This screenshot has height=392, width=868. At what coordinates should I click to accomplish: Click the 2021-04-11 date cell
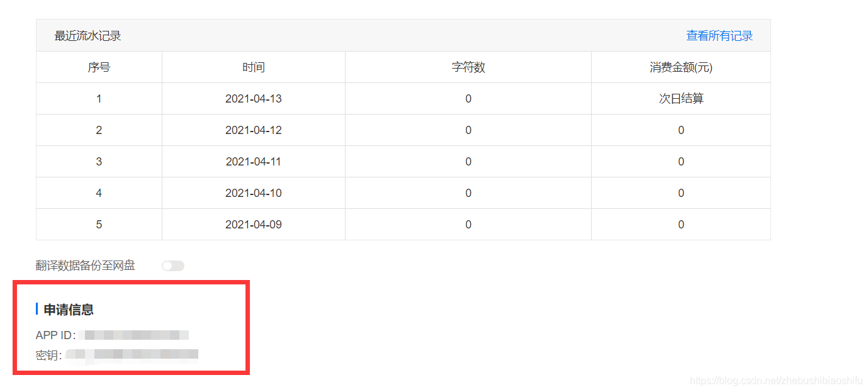coord(254,162)
